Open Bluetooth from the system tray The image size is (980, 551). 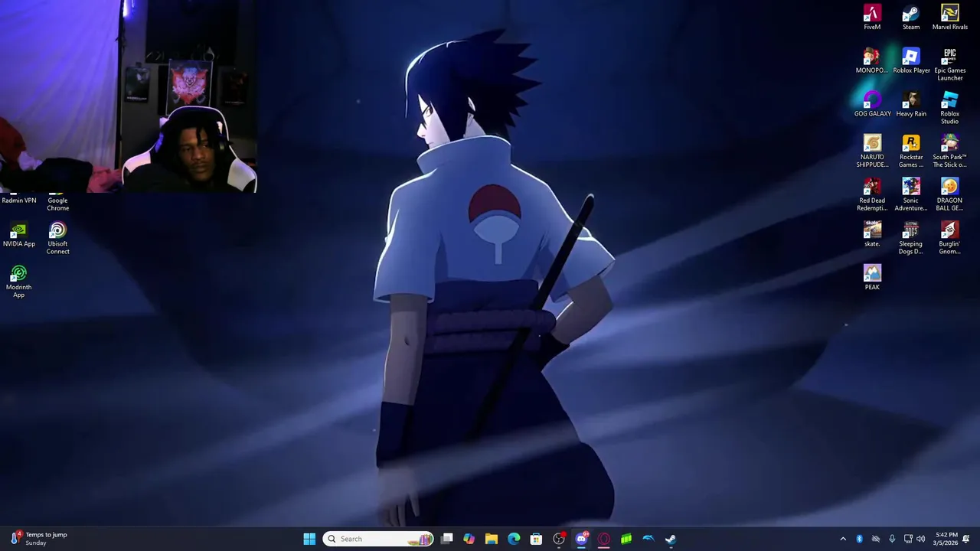click(859, 539)
